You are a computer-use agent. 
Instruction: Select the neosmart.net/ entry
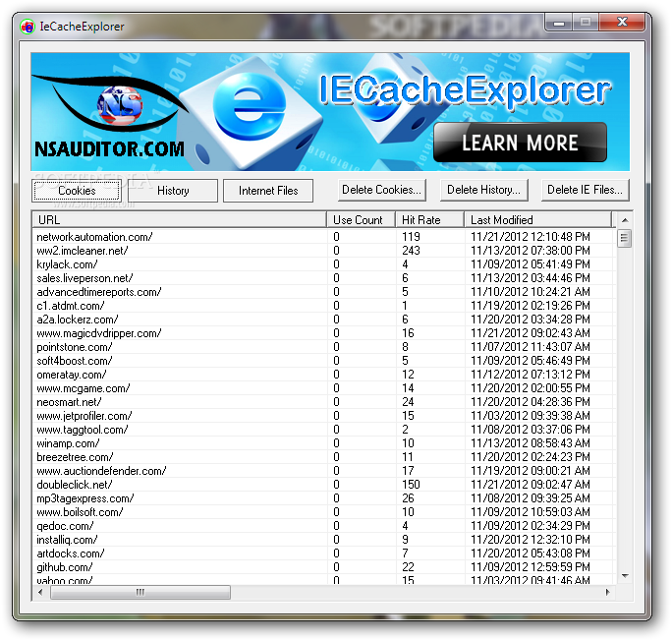tap(324, 402)
